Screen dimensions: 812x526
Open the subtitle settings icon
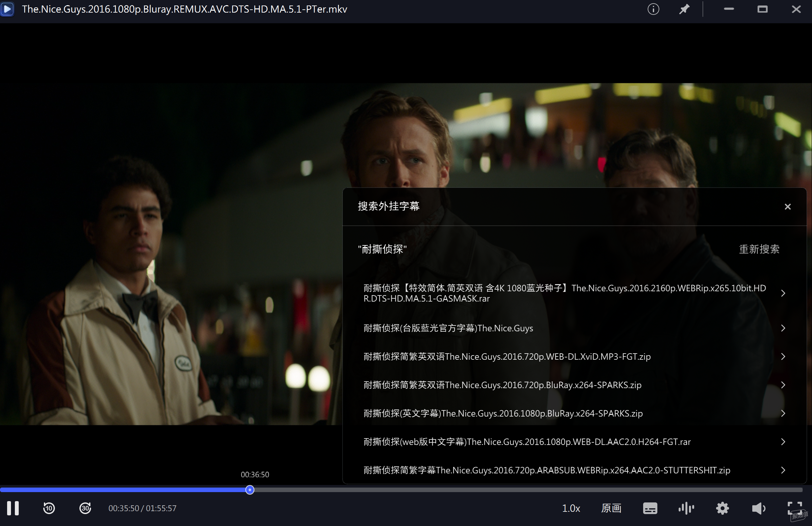point(650,508)
